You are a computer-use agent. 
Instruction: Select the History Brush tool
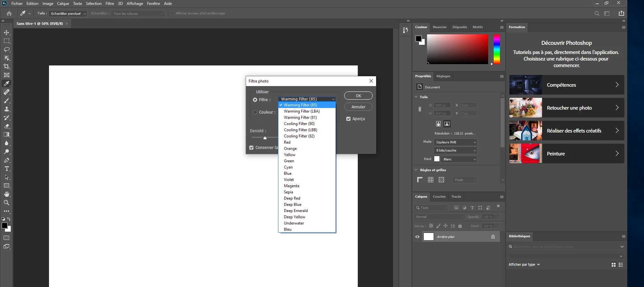7,117
